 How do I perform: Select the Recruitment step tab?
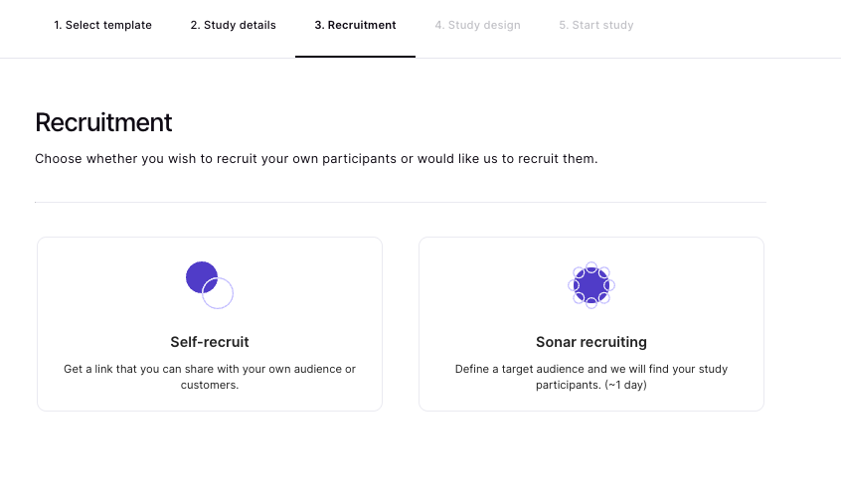click(355, 25)
